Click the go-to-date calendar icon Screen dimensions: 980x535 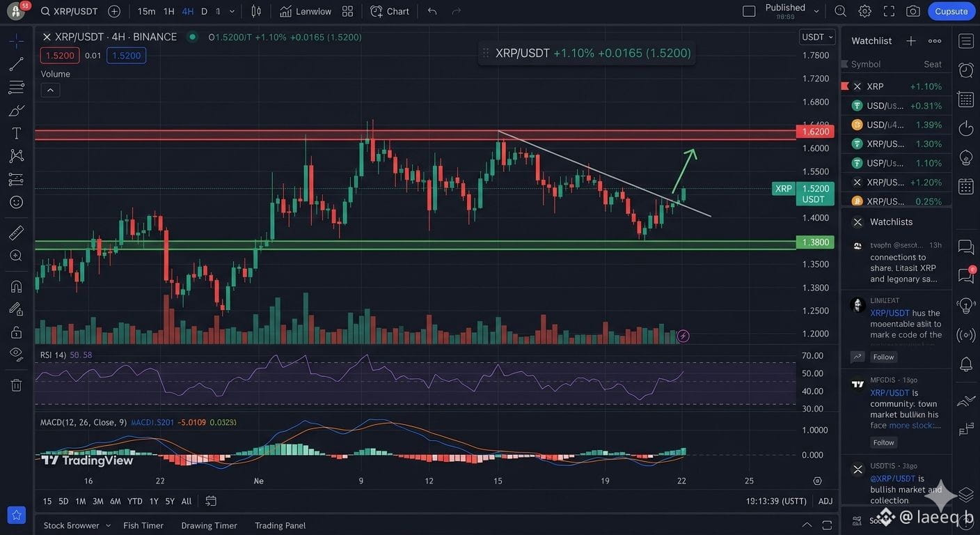coord(211,501)
